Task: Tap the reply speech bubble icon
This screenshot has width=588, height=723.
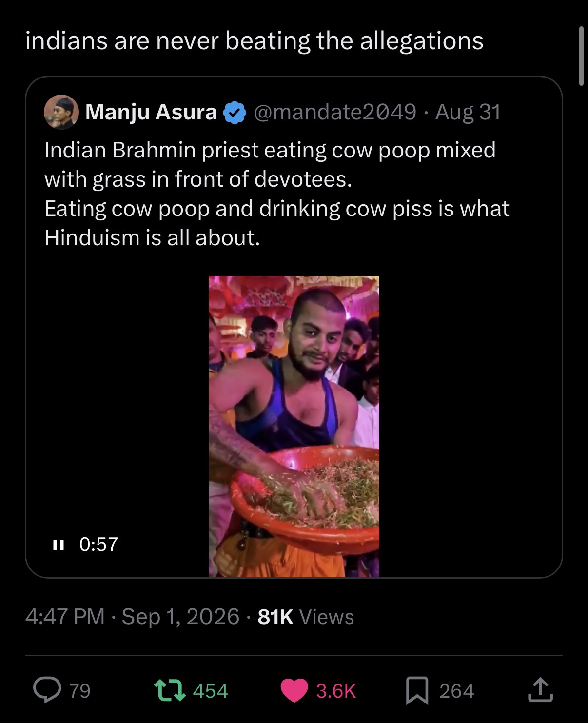Action: 47,690
